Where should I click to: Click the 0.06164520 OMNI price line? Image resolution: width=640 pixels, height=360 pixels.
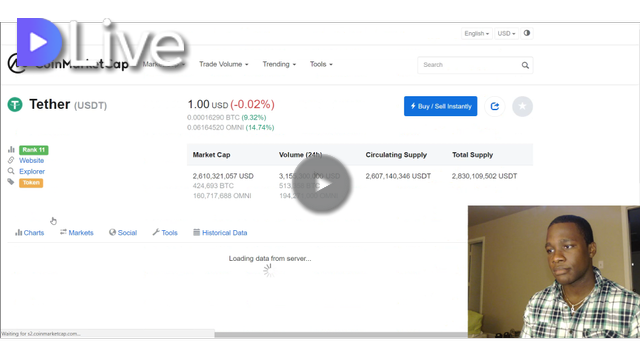[x=231, y=127]
